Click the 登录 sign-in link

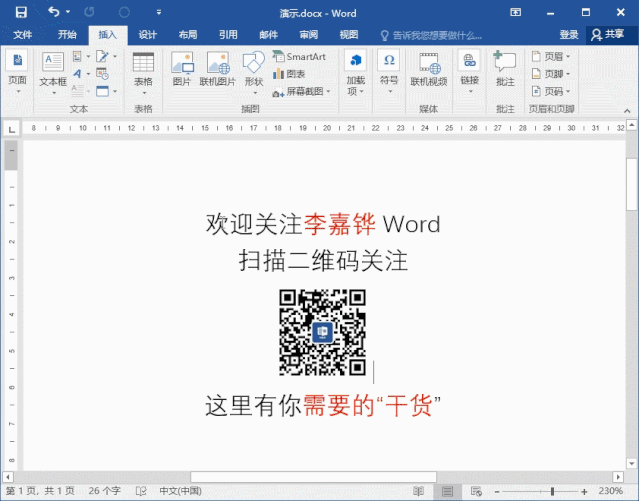click(x=569, y=35)
